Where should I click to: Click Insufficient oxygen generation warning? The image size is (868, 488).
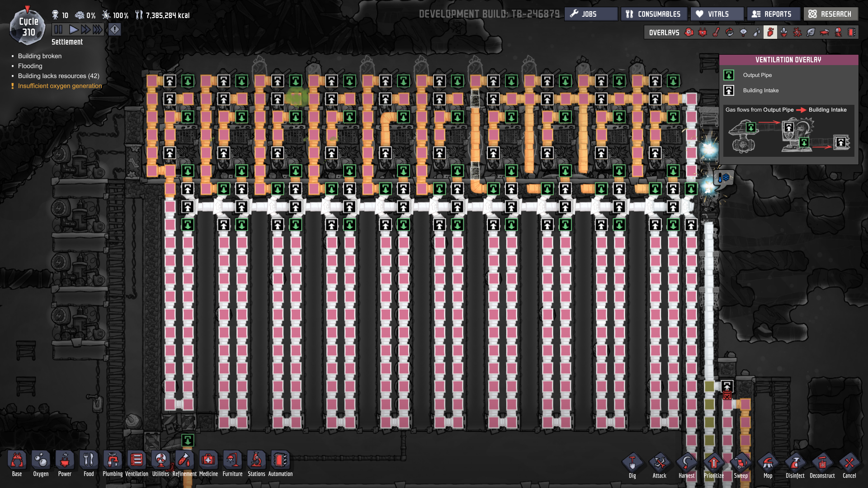60,86
